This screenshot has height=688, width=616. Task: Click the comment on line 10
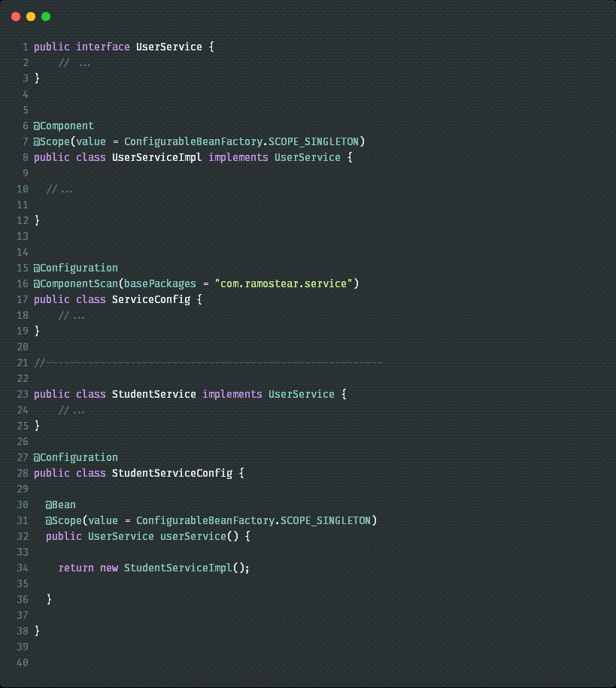pos(59,189)
